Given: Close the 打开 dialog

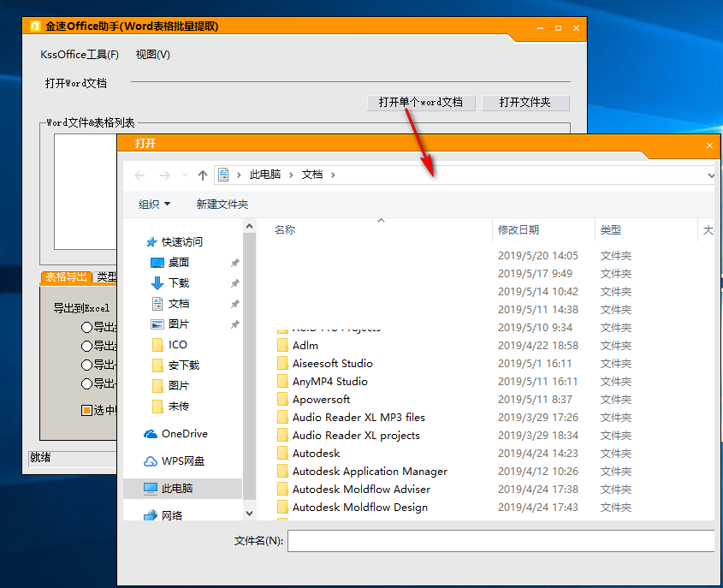Looking at the screenshot, I should click(709, 146).
